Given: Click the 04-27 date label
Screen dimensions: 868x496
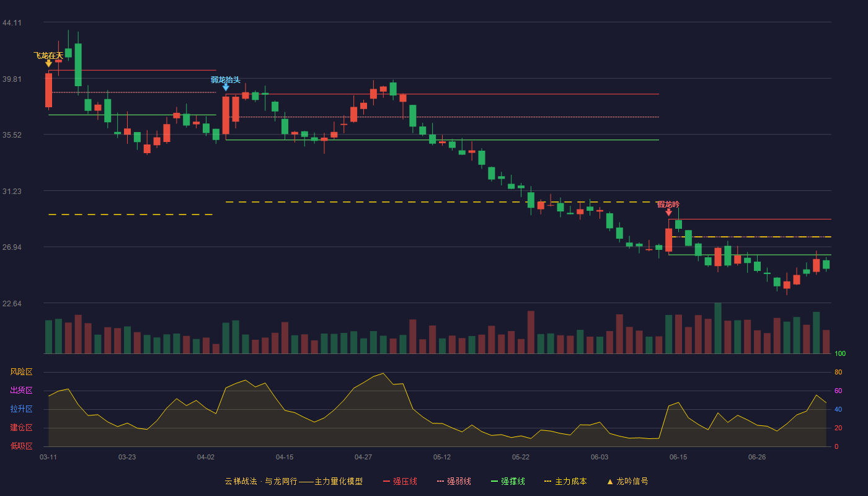Looking at the screenshot, I should point(363,457).
